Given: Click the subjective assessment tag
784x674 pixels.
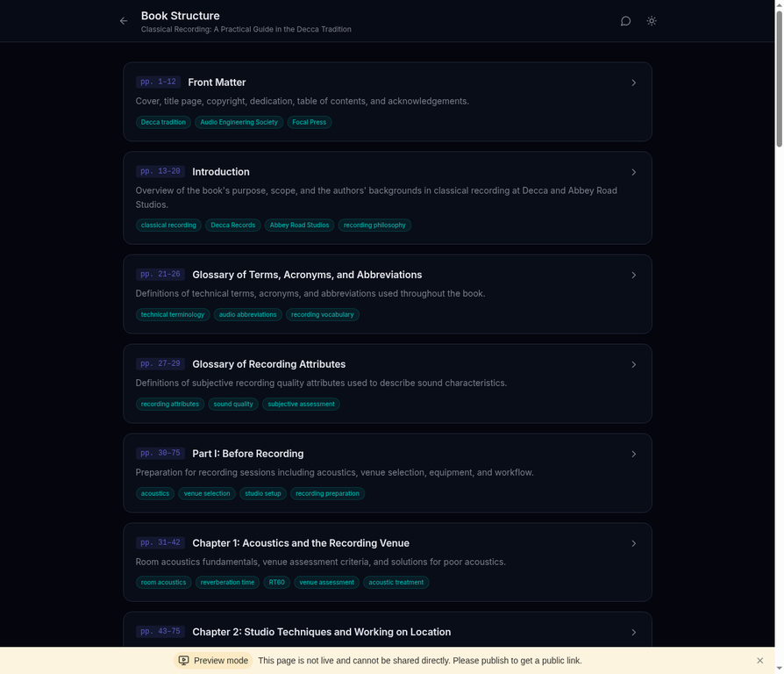Looking at the screenshot, I should coord(301,404).
